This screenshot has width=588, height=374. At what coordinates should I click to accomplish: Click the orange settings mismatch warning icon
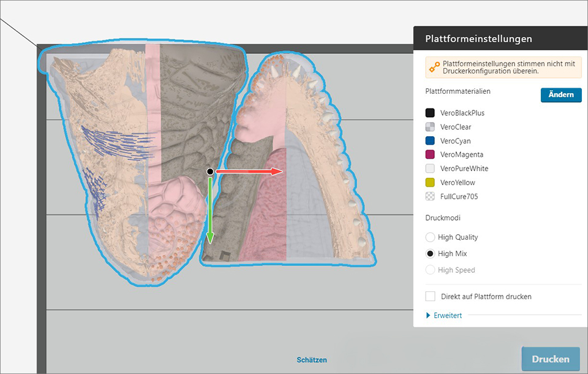(434, 67)
